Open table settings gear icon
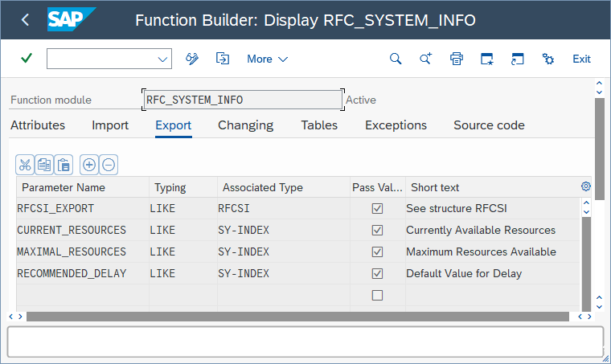611x364 pixels. (x=586, y=186)
